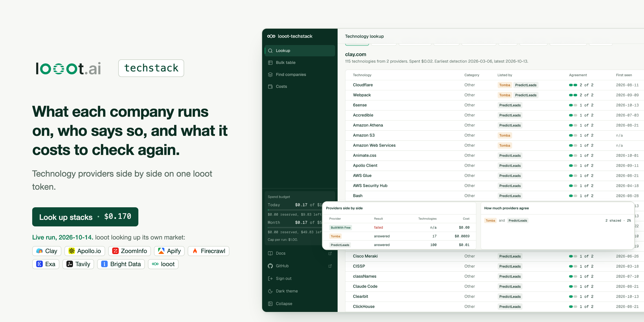Open the Costs page

tap(300, 87)
